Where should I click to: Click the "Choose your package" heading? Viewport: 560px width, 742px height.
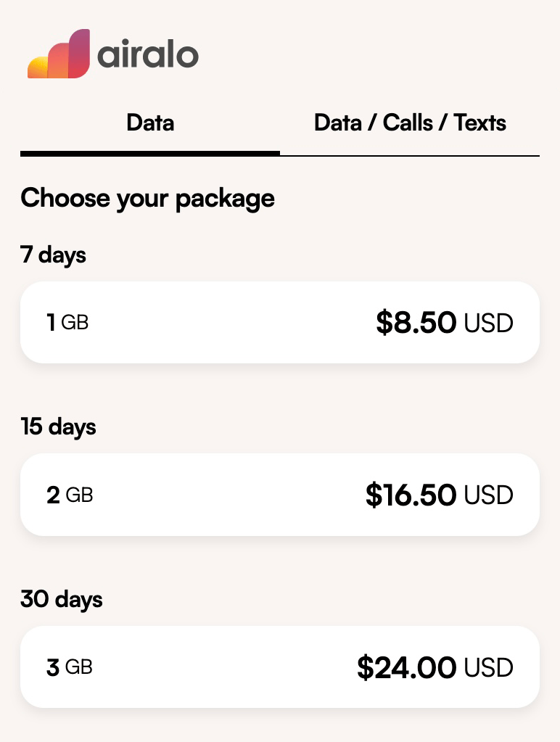(147, 198)
